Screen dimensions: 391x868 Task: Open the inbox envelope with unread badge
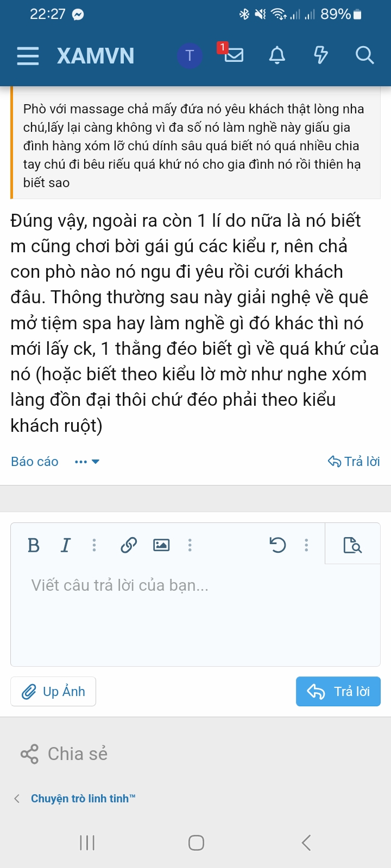pos(234,54)
